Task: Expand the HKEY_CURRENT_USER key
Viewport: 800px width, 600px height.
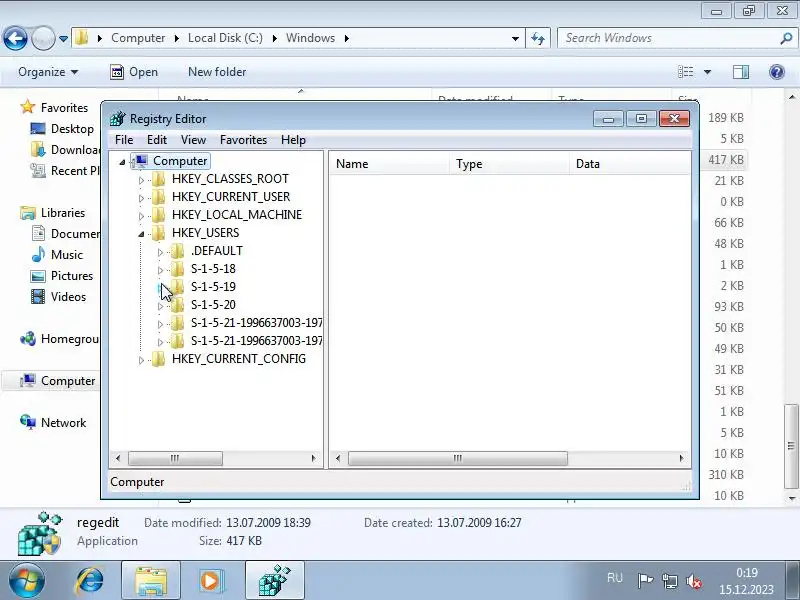Action: tap(141, 198)
